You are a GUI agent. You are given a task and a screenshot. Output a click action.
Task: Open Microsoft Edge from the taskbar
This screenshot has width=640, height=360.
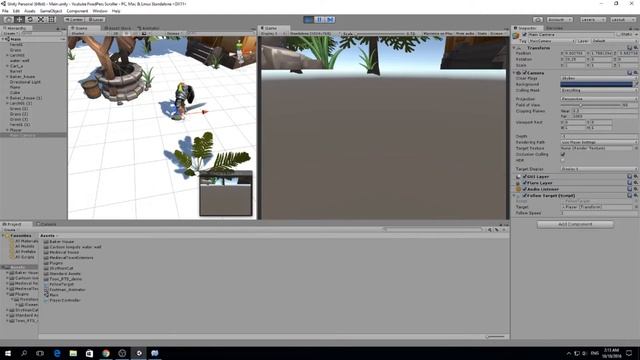point(57,353)
